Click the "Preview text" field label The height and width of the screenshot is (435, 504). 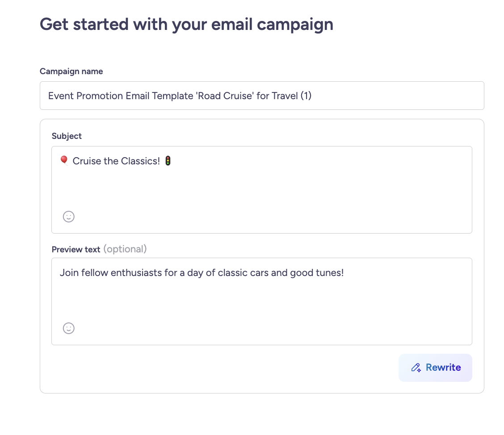point(76,250)
